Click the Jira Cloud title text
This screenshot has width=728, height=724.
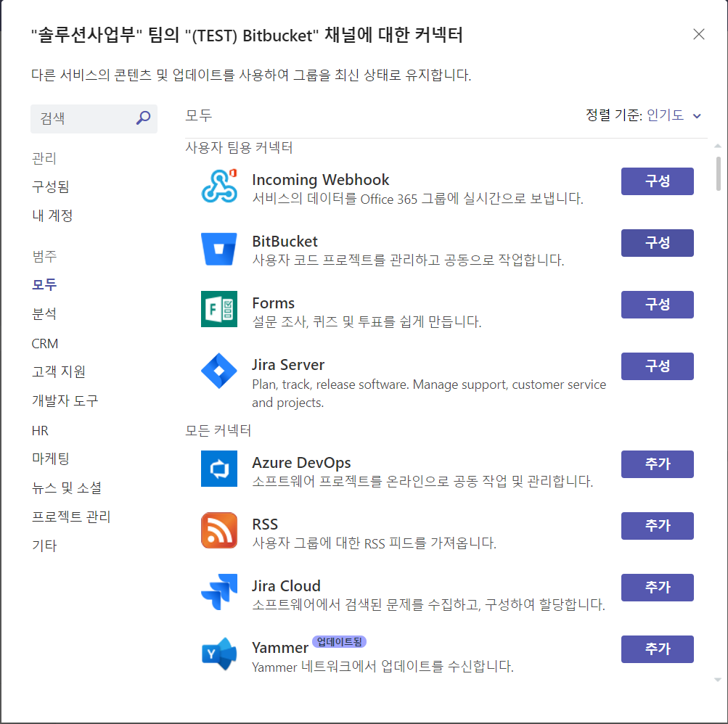(286, 586)
